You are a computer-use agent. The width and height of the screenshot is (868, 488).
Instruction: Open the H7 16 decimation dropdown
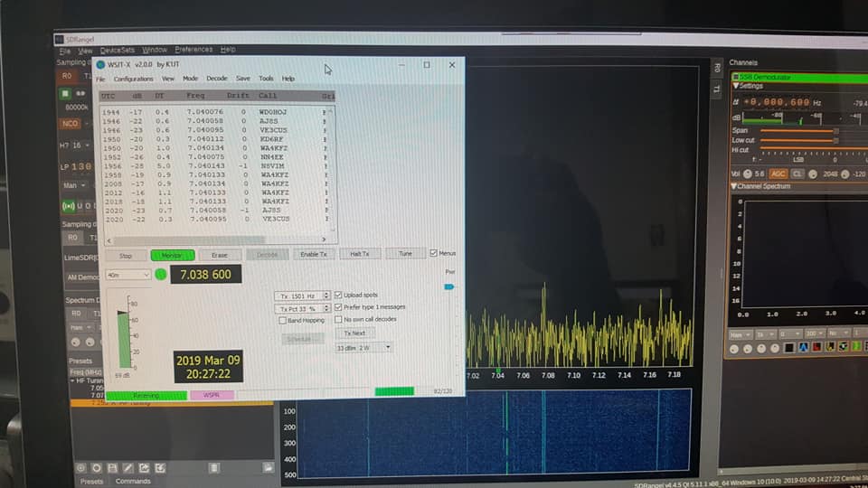[80, 145]
